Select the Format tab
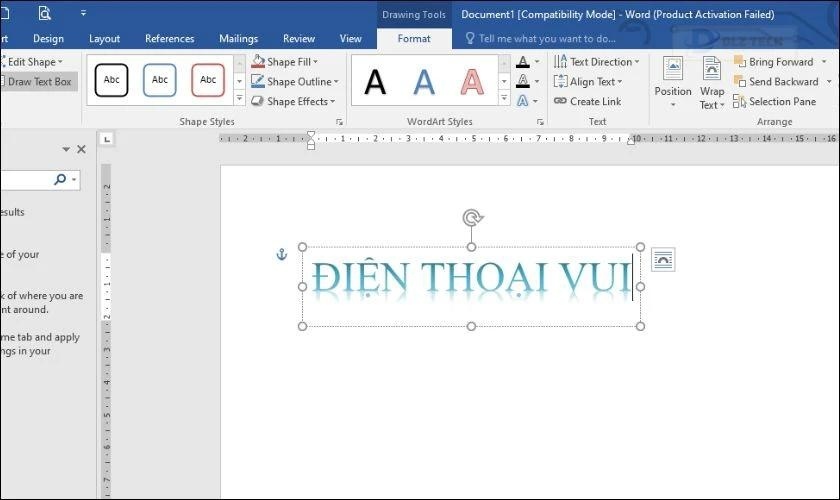Viewport: 840px width, 500px height. (414, 39)
